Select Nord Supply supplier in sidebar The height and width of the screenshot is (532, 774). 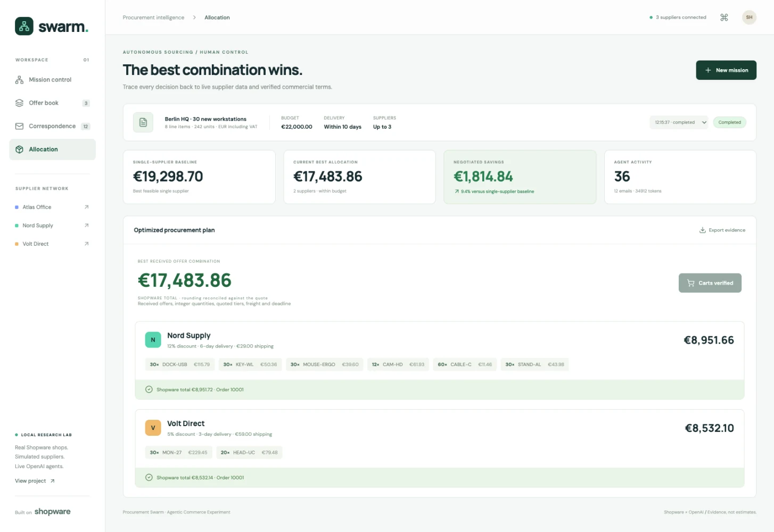tap(38, 226)
